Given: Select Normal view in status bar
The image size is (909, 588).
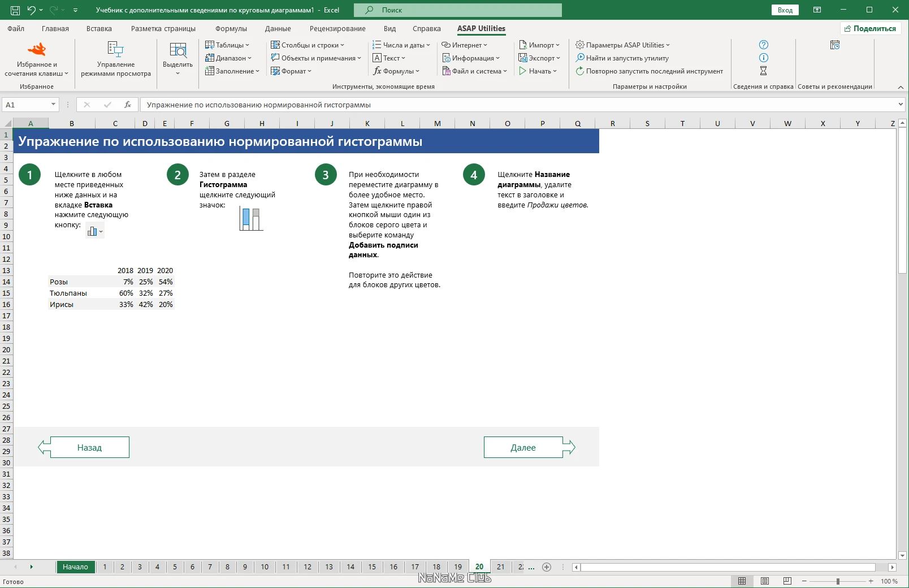Looking at the screenshot, I should tap(742, 581).
